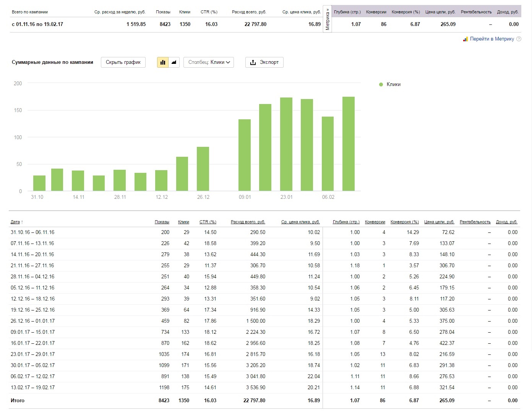This screenshot has width=532, height=416.
Task: Select row 31.10.16 – 06.11.16
Action: click(x=264, y=232)
